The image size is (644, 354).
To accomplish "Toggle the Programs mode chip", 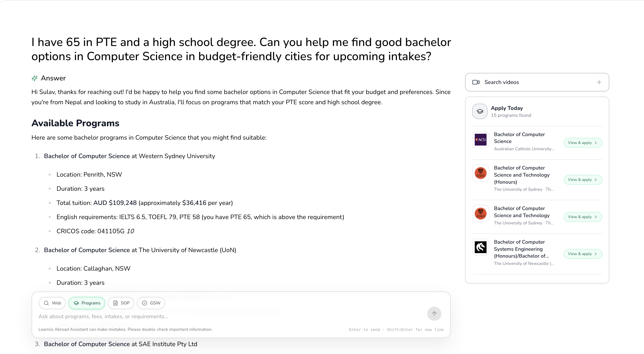I will coord(87,303).
